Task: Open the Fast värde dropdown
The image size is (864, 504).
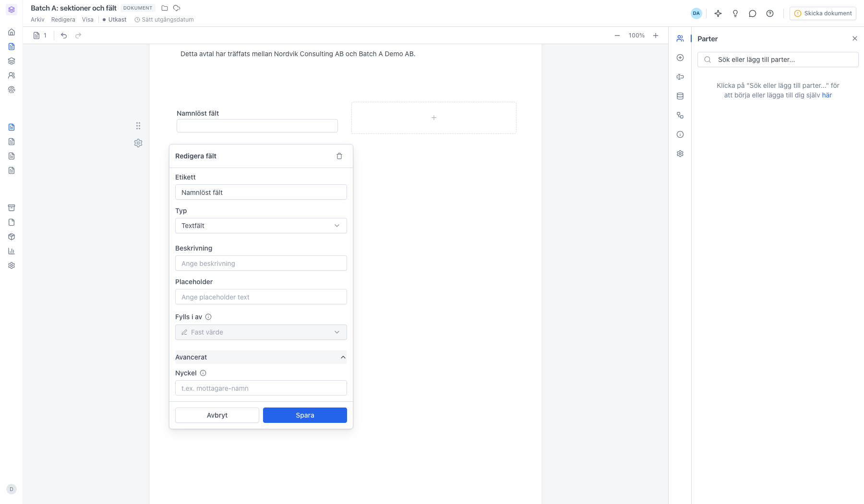Action: pos(261,332)
